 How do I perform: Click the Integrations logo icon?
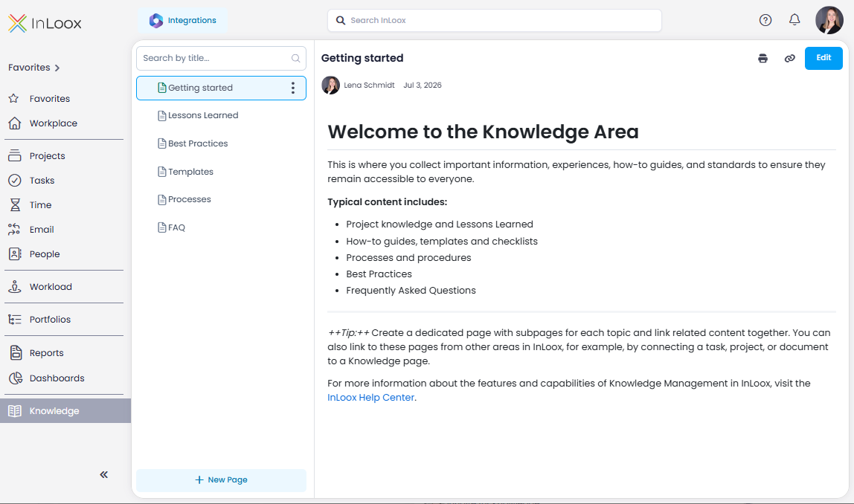coord(156,21)
